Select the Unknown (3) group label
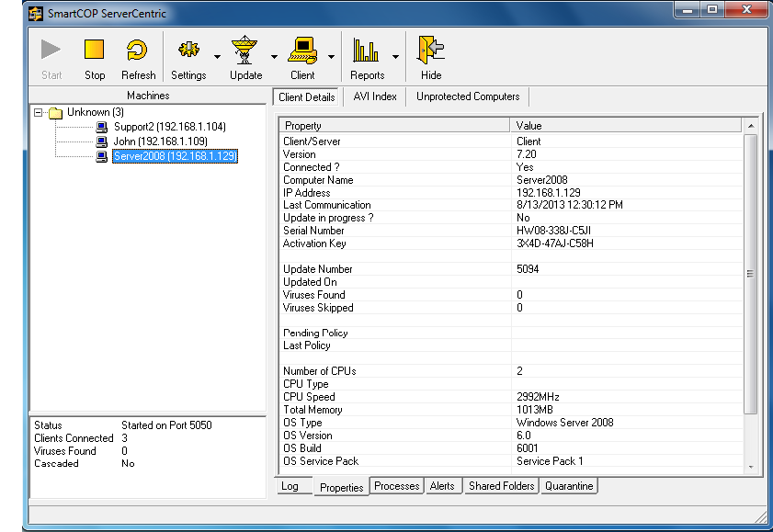The width and height of the screenshot is (773, 532). point(96,112)
